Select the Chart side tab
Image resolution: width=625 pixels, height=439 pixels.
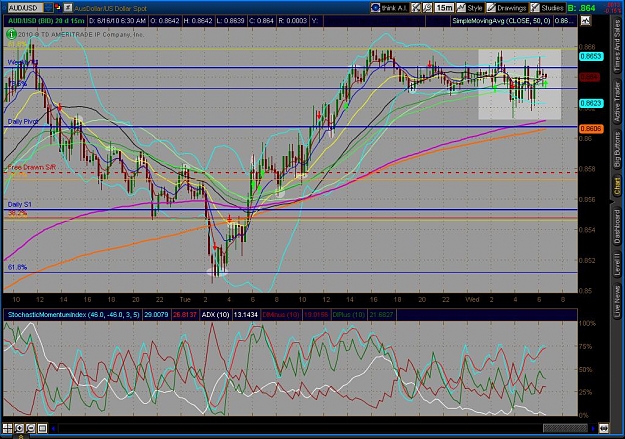(x=617, y=187)
